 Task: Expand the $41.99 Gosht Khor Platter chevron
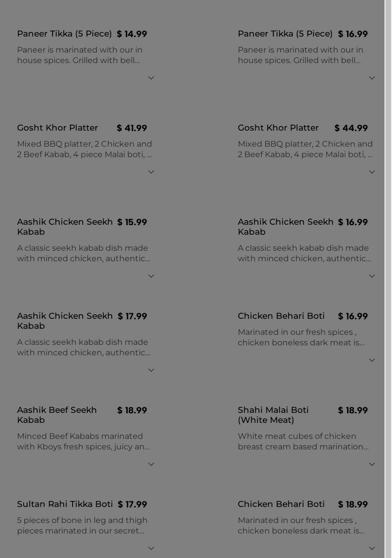tap(151, 172)
